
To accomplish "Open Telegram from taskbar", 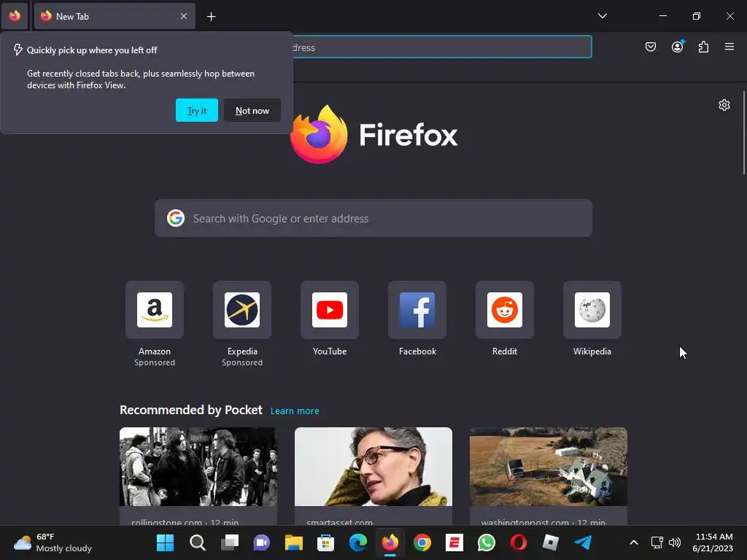I will [x=583, y=542].
